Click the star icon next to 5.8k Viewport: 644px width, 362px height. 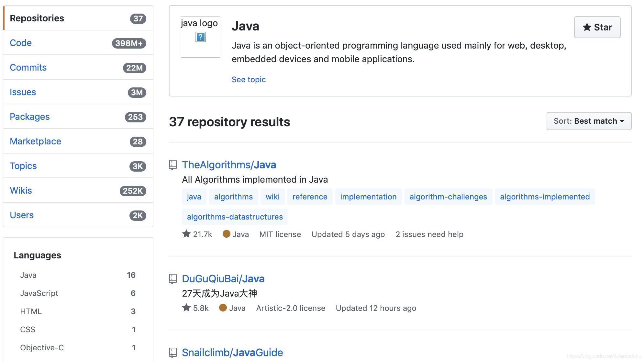point(186,308)
